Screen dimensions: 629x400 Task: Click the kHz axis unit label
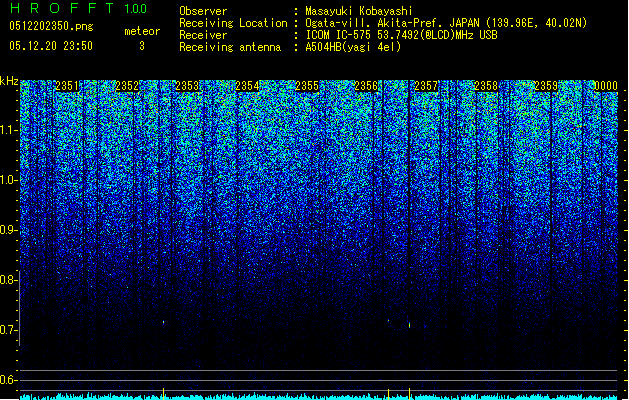9,81
